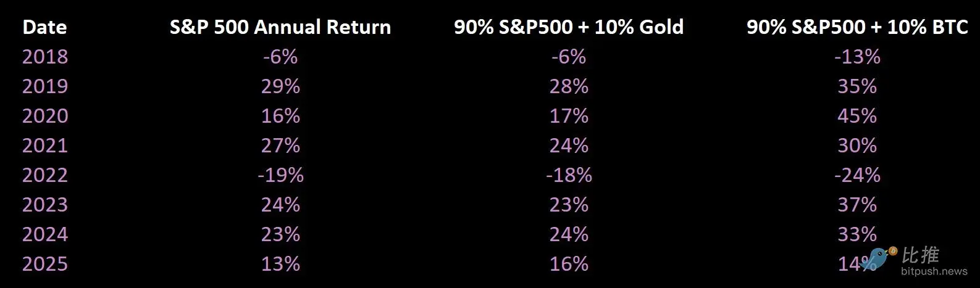Click the 37% BTC portfolio value for 2023
Image resolution: width=980 pixels, height=288 pixels.
(x=857, y=205)
